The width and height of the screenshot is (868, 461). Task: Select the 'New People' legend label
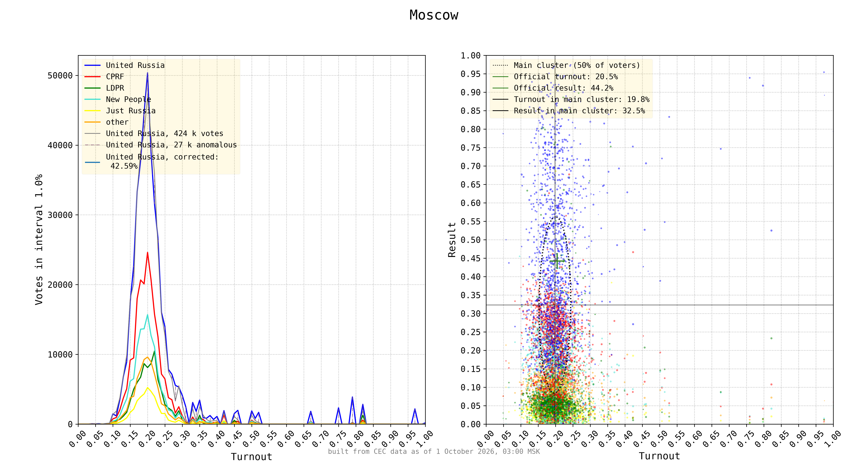click(x=128, y=99)
